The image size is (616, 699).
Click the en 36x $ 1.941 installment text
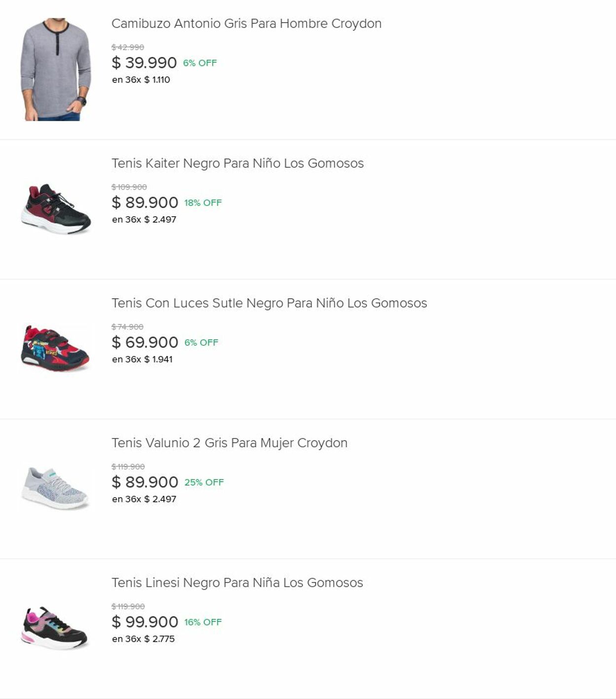[x=142, y=360]
